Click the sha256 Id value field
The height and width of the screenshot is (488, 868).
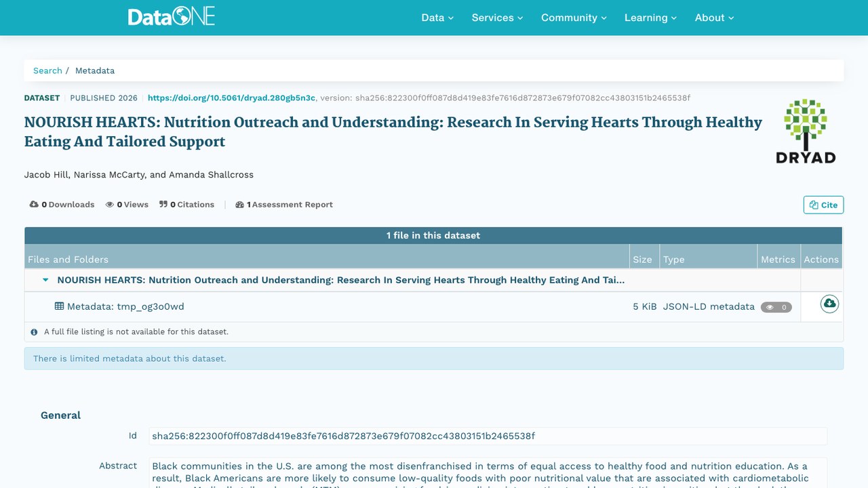[488, 436]
